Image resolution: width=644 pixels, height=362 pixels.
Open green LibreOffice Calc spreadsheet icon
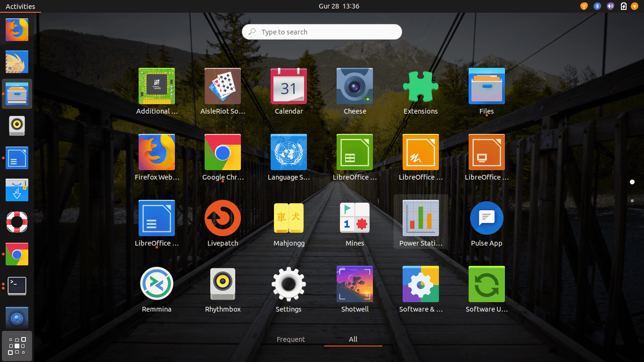coord(355,152)
